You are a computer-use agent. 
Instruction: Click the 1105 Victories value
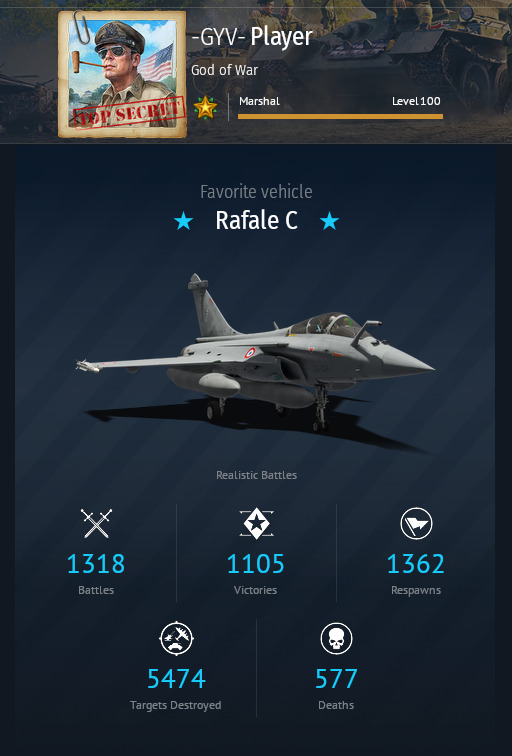point(256,564)
